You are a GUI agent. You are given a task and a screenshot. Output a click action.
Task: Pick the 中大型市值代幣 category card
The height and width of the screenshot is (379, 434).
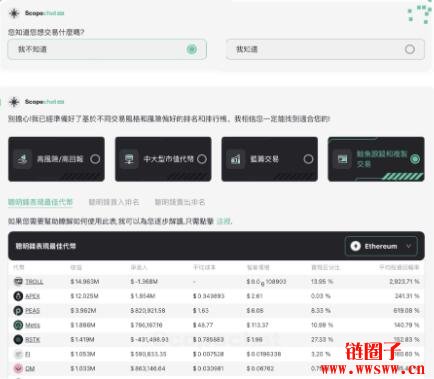pos(163,159)
